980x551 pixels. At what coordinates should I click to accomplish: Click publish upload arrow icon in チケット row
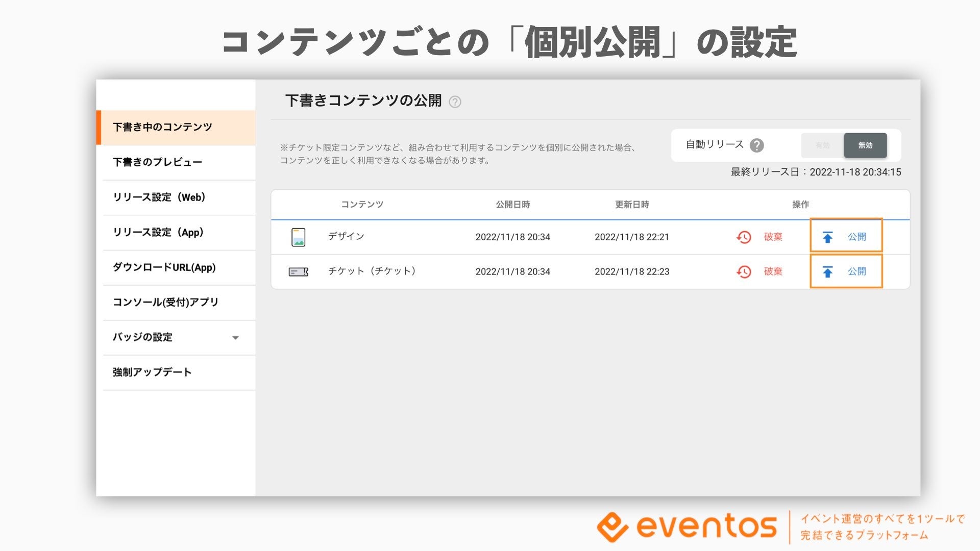827,272
